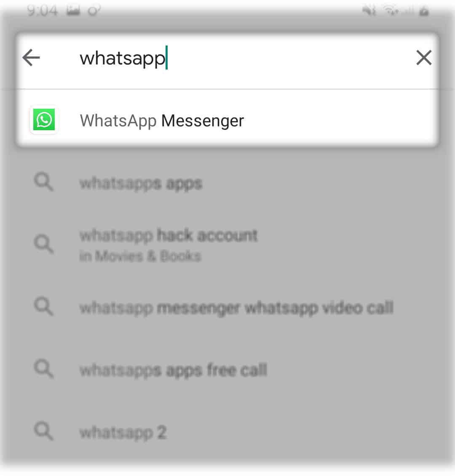The height and width of the screenshot is (476, 455).
Task: Tap magnifier icon beside whatsapps apps
Action: click(44, 182)
